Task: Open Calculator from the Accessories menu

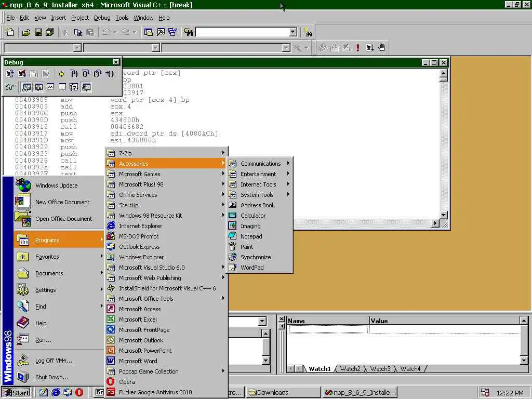Action: pyautogui.click(x=253, y=216)
